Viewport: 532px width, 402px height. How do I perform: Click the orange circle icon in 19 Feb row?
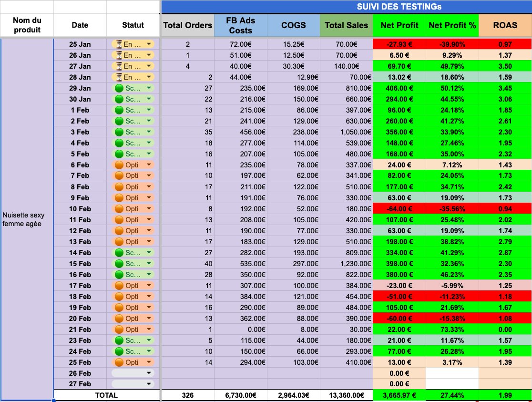(x=119, y=307)
